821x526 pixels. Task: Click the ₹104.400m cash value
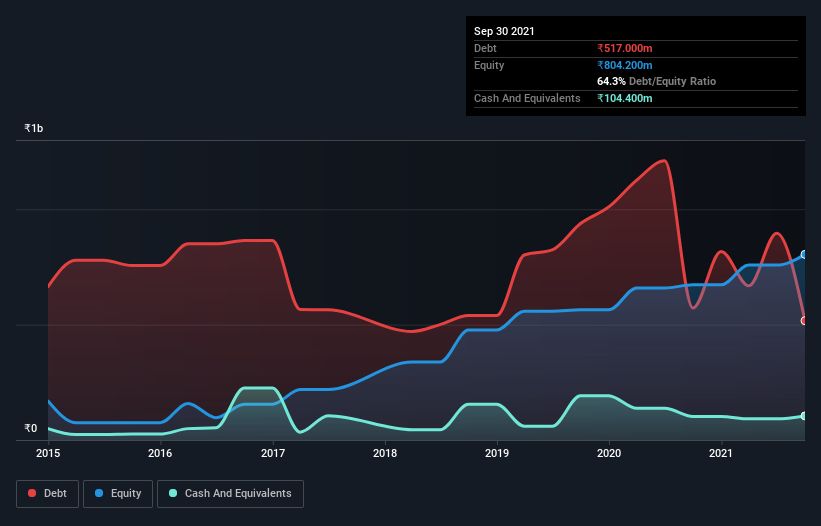coord(625,98)
